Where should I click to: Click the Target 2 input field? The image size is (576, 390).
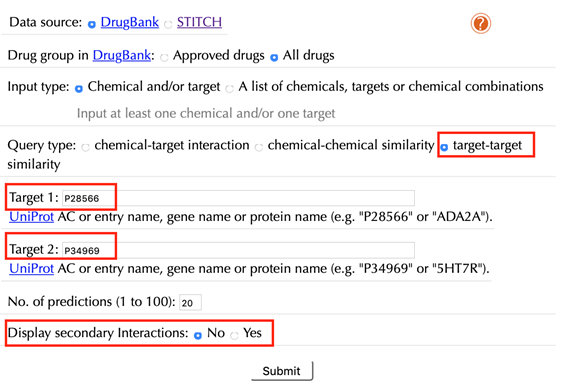point(238,250)
